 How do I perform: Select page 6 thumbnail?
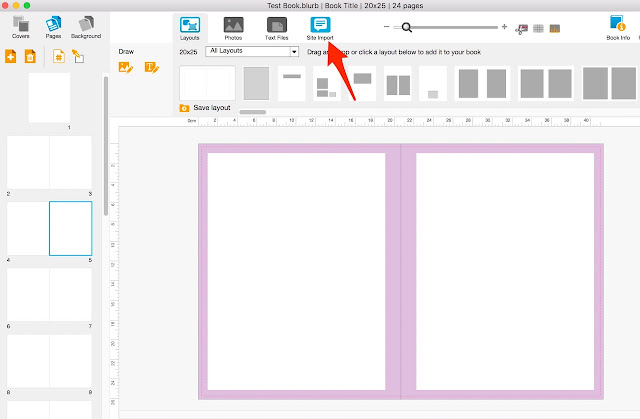pos(28,295)
